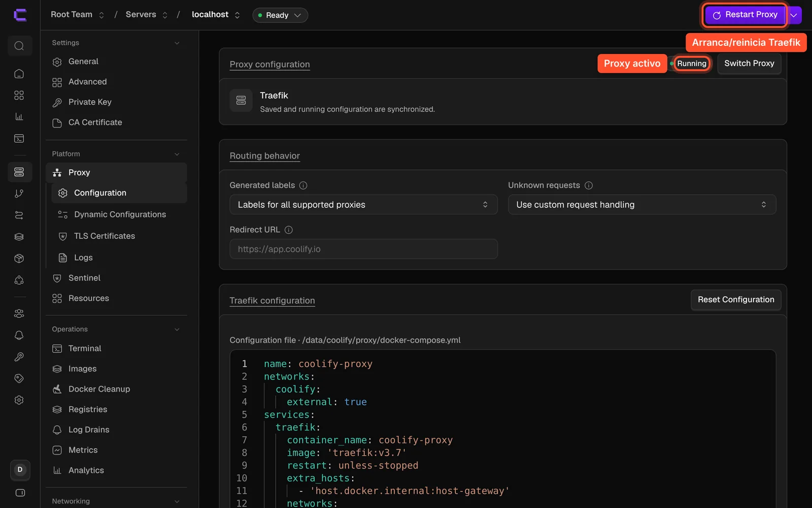Click the Log Drains bell icon

pyautogui.click(x=57, y=430)
